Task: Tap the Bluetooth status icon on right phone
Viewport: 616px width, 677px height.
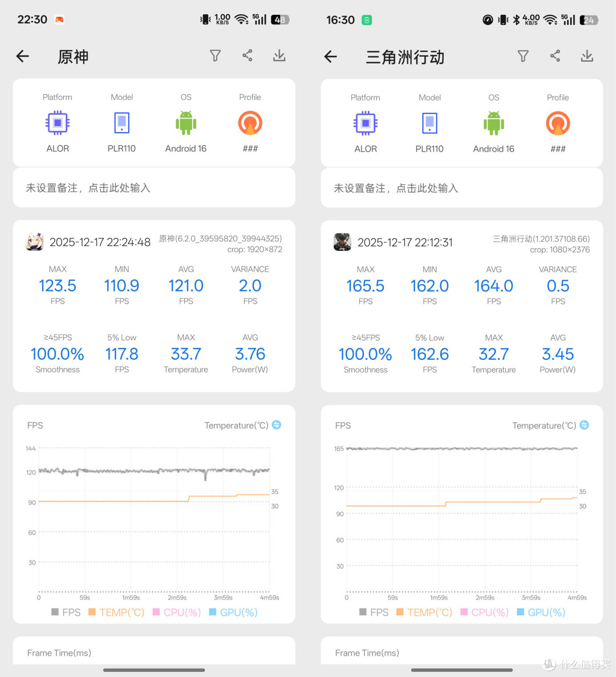Action: 516,20
